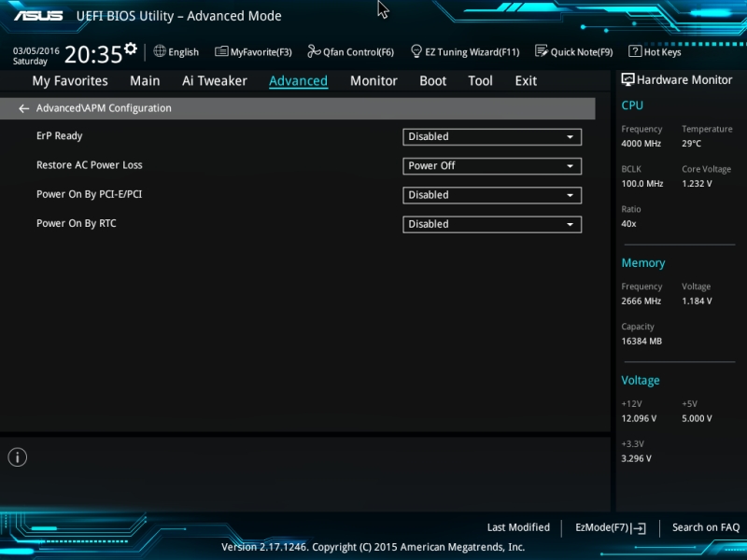The image size is (747, 560).
Task: Click the 29°C temperature value
Action: (x=691, y=144)
